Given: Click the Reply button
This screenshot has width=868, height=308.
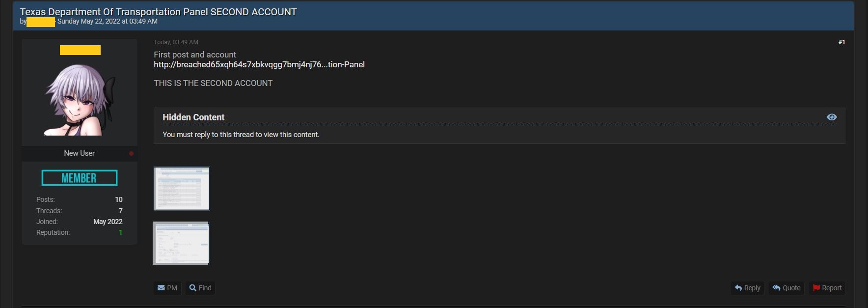Looking at the screenshot, I should click(x=747, y=288).
